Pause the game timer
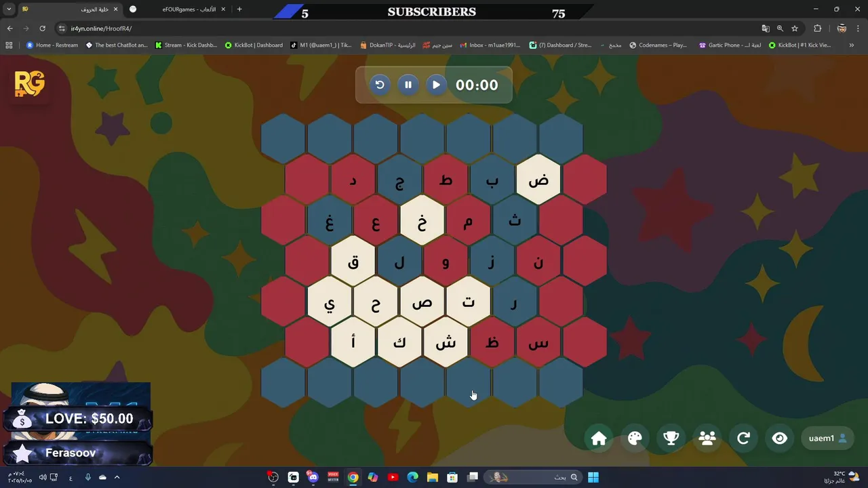 [408, 85]
